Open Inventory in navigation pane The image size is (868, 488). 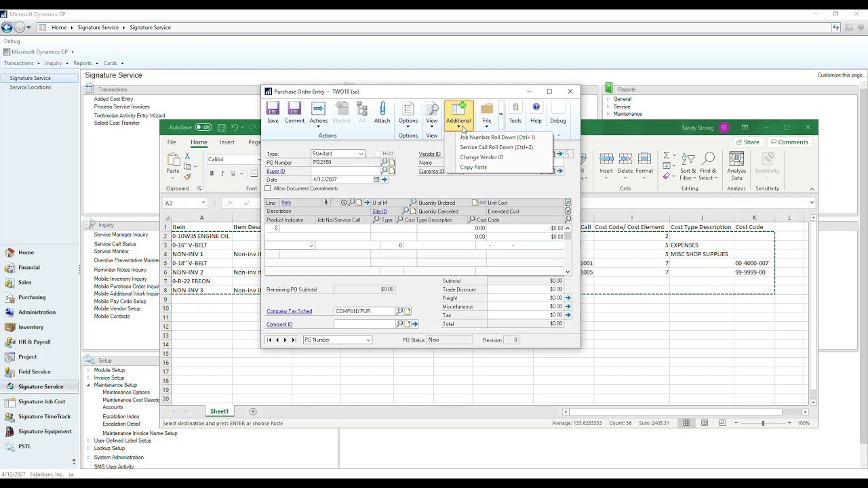tap(31, 327)
